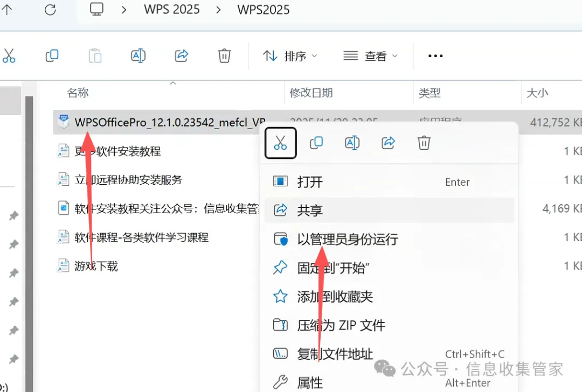Click the Up directory arrow
Screen dimensions: 582x392
(6, 9)
